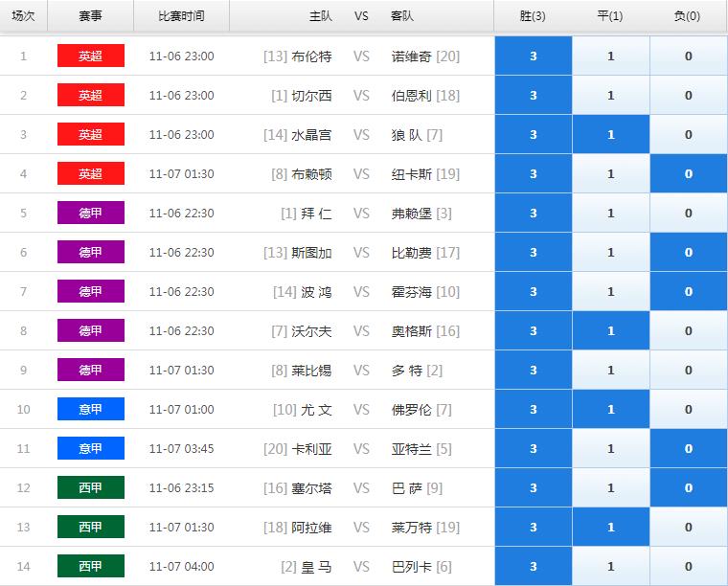
Task: Deselect draw (1) for 阿拉维 vs 莱万特
Action: click(x=610, y=527)
